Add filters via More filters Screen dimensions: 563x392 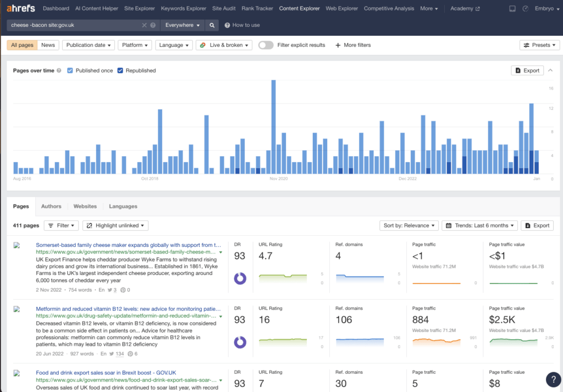(x=353, y=45)
